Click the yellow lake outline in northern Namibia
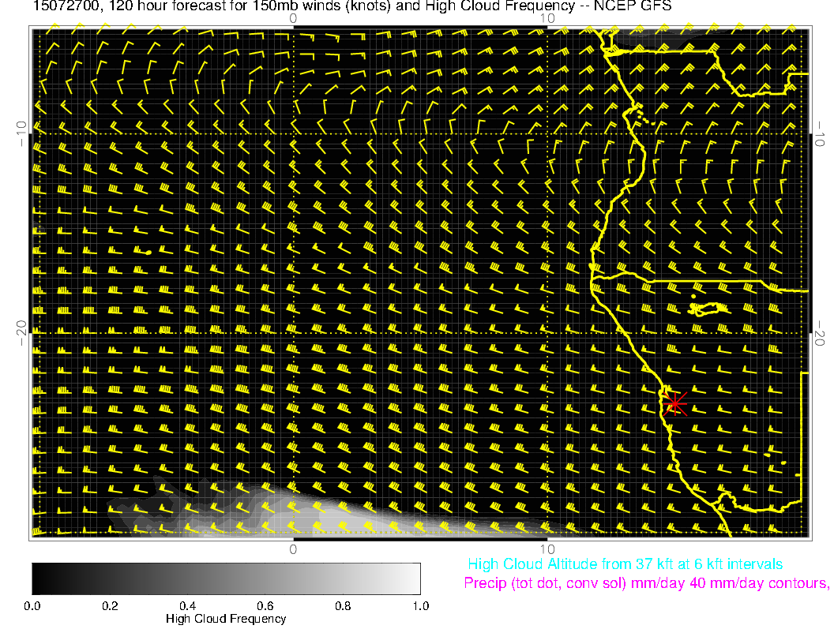The image size is (834, 644). coord(709,308)
